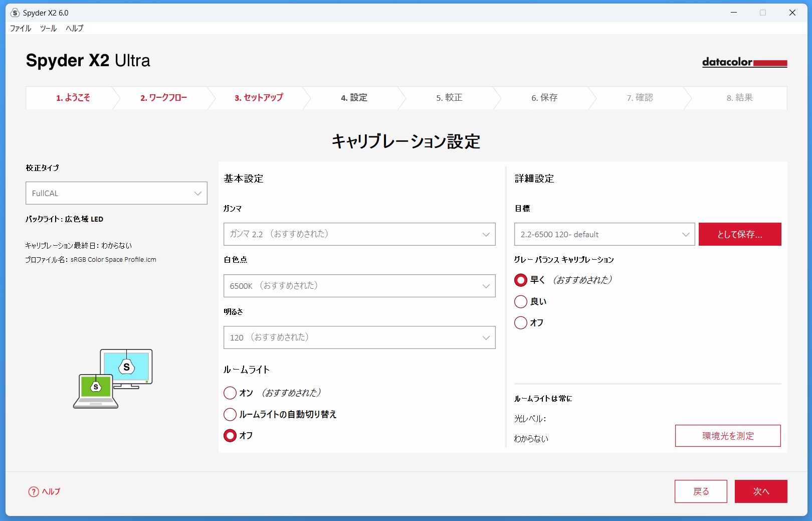Minimize the Spyder X2 window
Viewport: 812px width, 521px height.
click(x=734, y=13)
